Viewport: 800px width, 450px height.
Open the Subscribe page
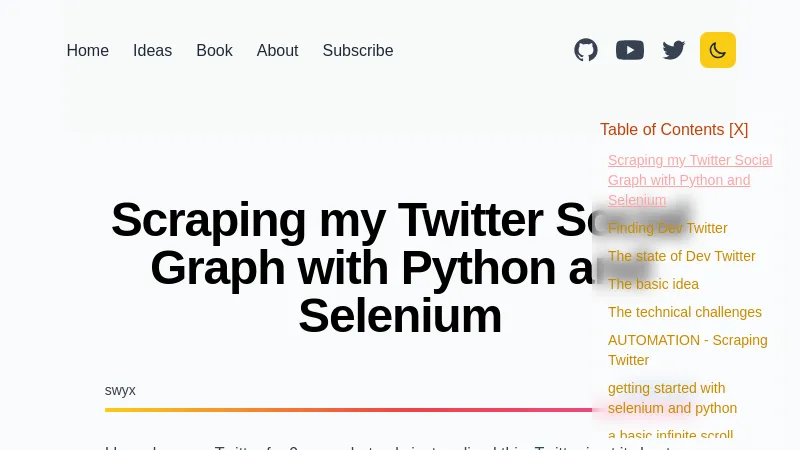click(358, 50)
